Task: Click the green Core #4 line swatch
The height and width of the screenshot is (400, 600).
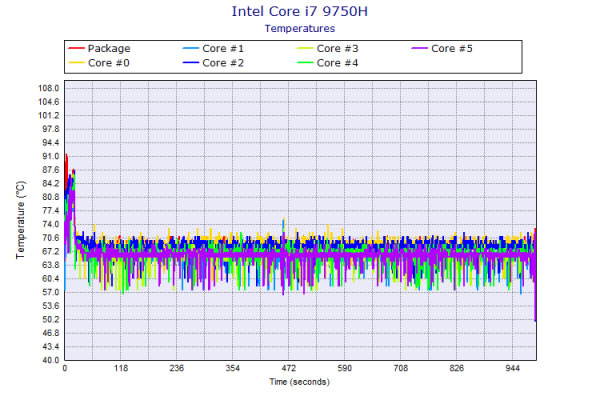Action: (x=305, y=63)
